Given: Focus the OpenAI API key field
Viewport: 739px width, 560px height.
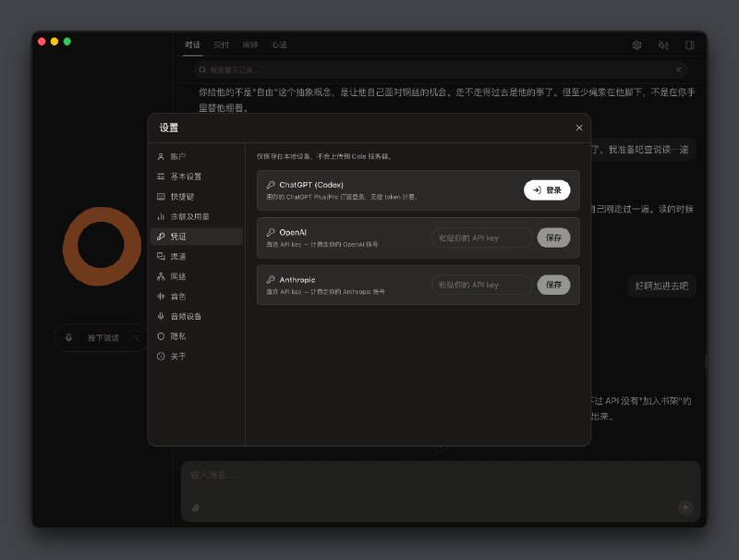Looking at the screenshot, I should 481,237.
